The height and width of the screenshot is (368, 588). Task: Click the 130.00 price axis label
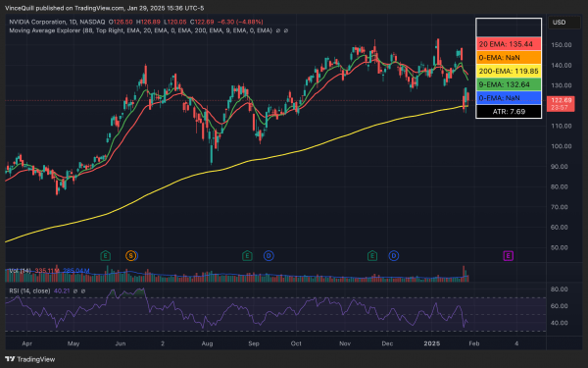click(562, 85)
